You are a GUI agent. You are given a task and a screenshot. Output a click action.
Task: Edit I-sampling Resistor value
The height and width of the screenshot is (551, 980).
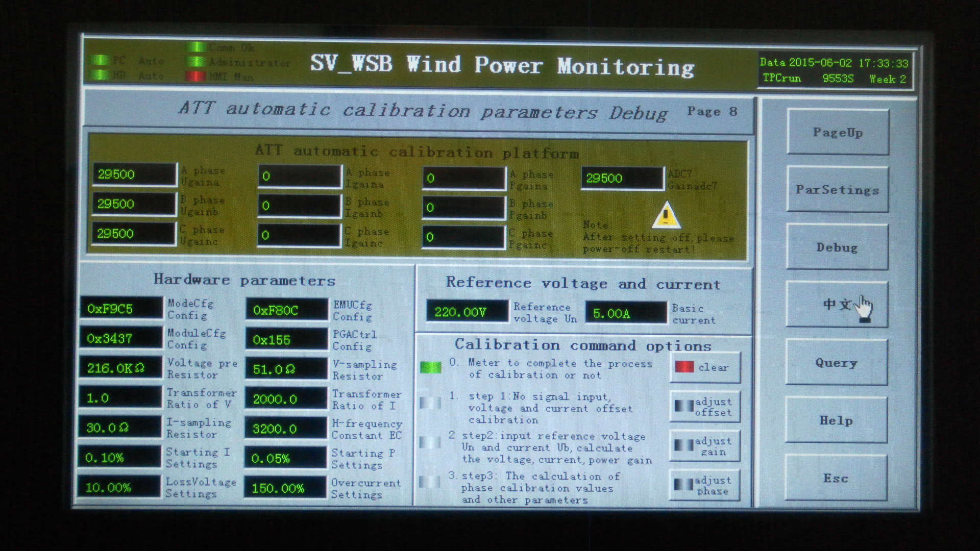[x=120, y=428]
